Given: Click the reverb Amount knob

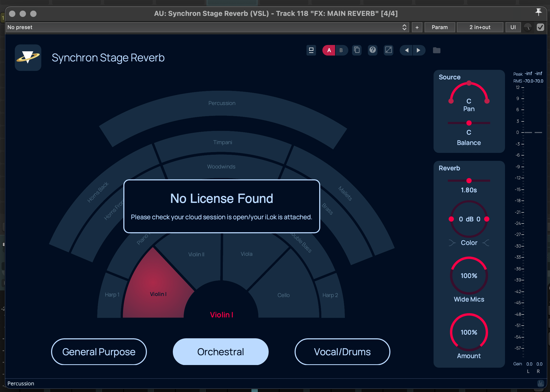Looking at the screenshot, I should 469,332.
